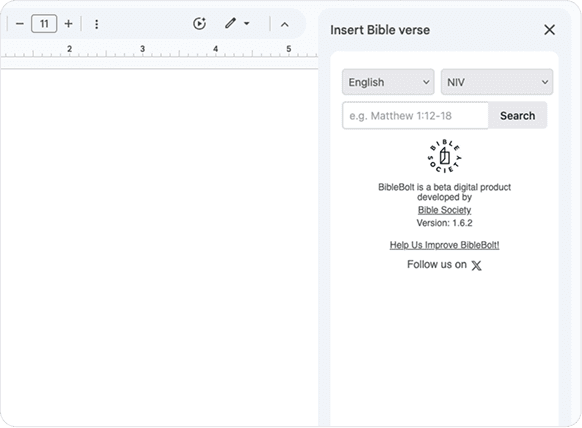Expand the editing mode dropdown arrow
The image size is (582, 428).
click(x=246, y=24)
